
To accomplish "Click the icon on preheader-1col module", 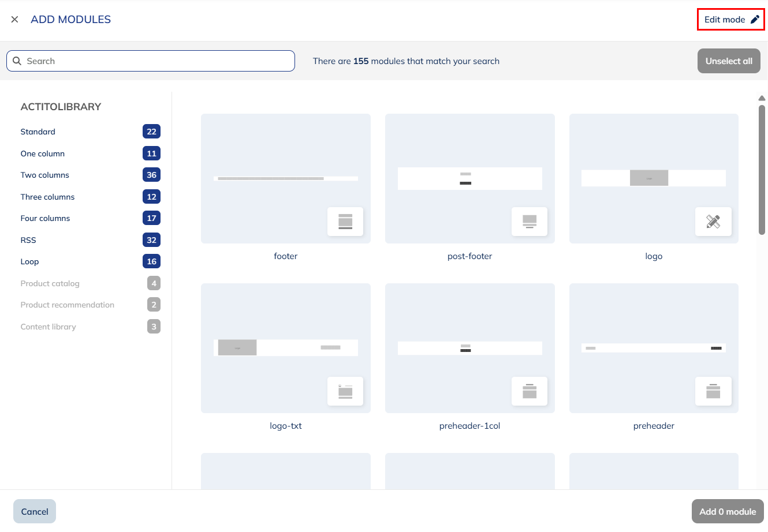I will tap(529, 391).
